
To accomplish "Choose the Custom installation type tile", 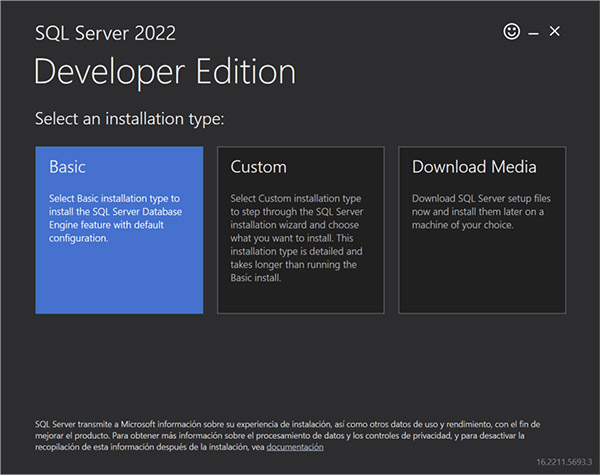I will 301,230.
